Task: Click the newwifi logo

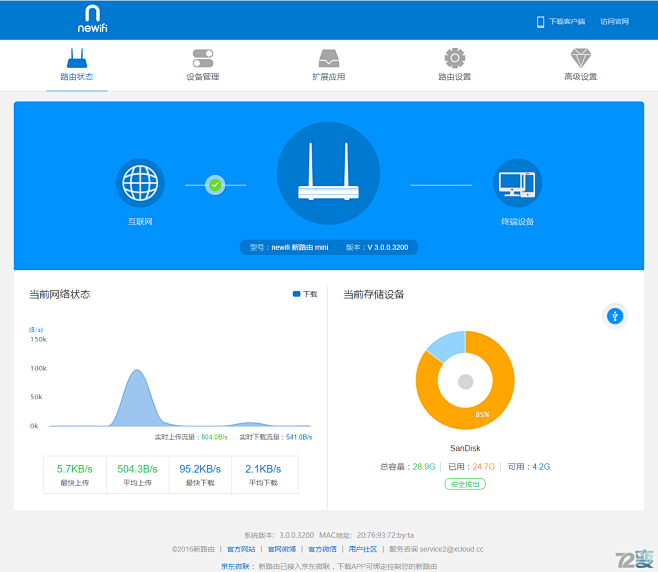Action: pyautogui.click(x=92, y=19)
